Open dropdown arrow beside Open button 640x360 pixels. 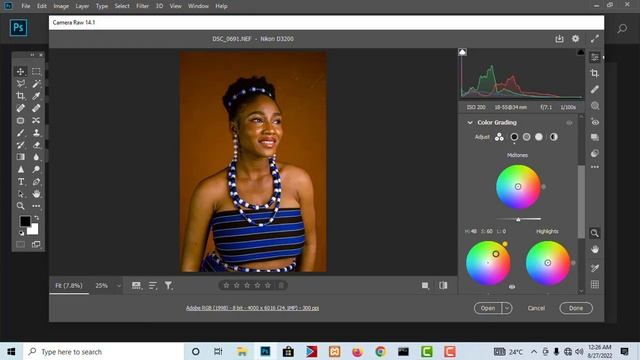point(507,308)
